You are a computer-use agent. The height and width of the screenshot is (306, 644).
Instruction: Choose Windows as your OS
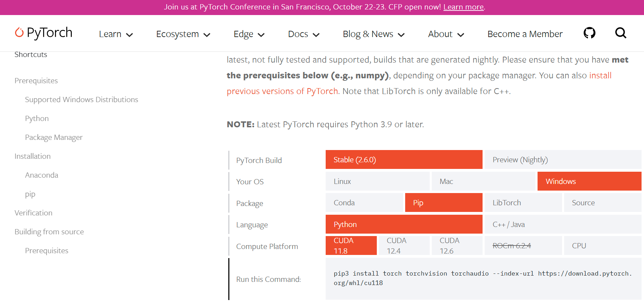(x=589, y=181)
